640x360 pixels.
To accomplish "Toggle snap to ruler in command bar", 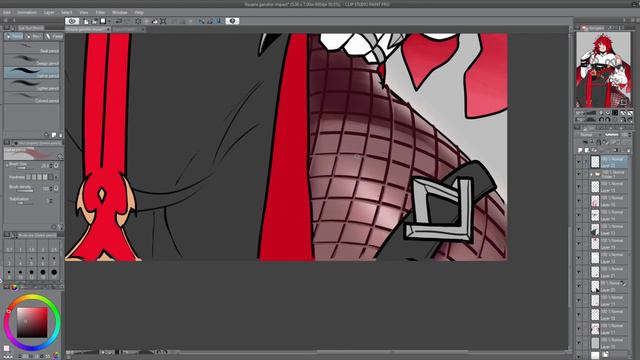I will point(202,21).
